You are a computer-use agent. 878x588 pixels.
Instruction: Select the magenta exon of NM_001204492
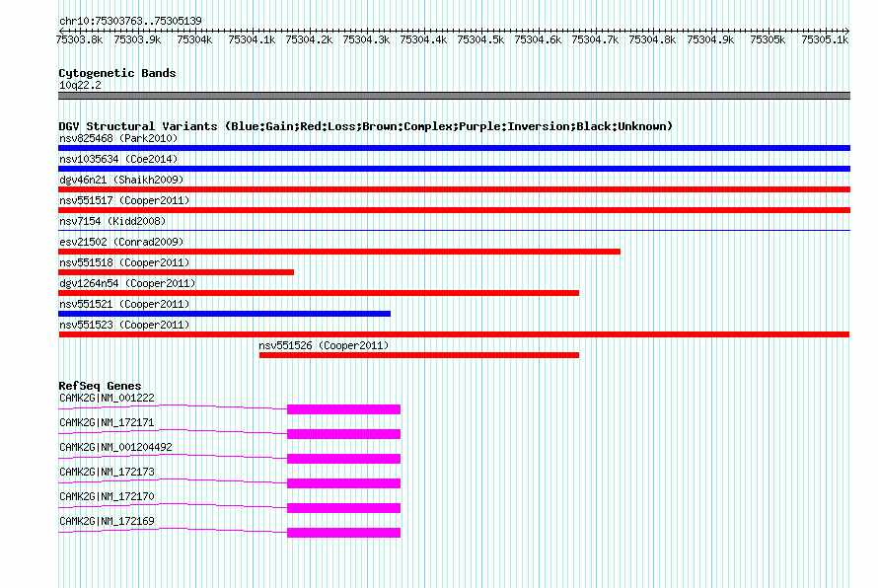tap(344, 459)
